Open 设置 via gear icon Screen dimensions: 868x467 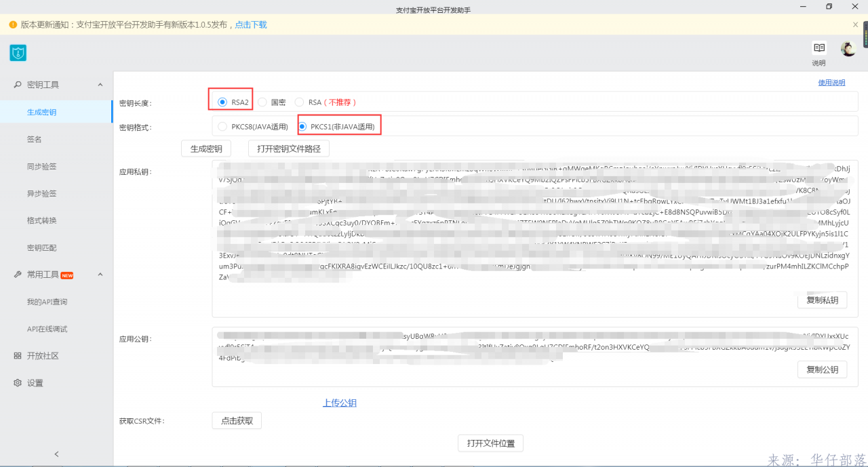click(x=18, y=383)
